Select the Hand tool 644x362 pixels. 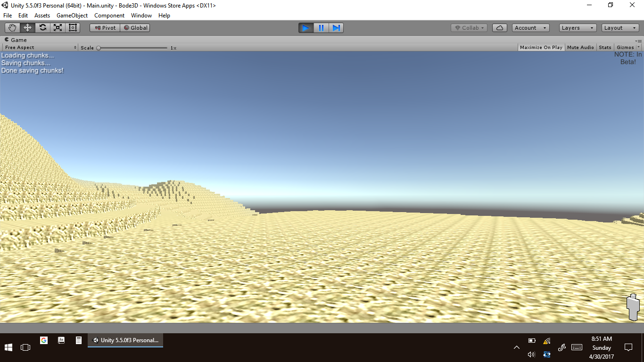pos(12,28)
